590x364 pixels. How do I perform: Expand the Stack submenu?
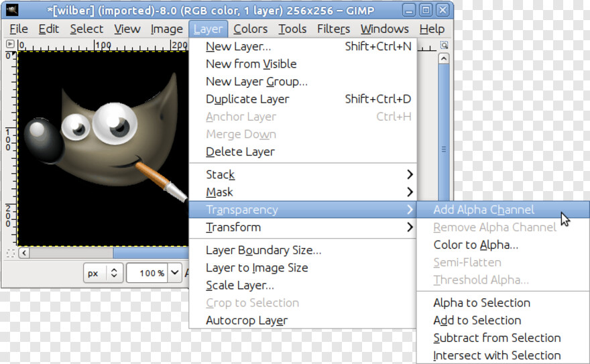(303, 174)
